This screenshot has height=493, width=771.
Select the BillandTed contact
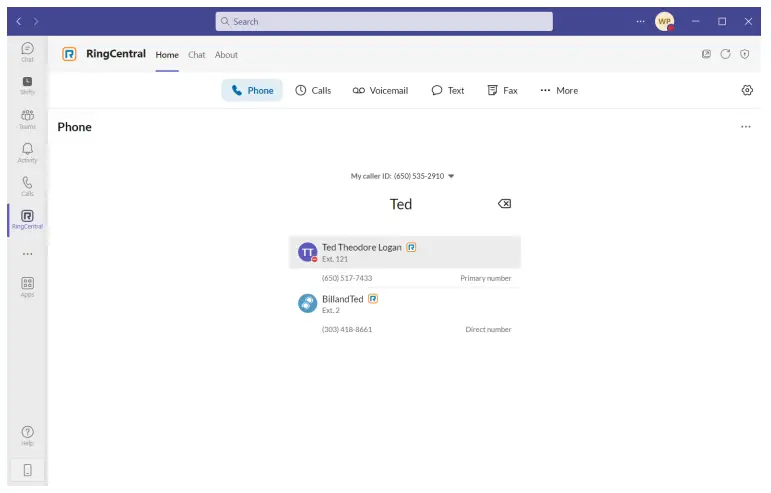point(405,304)
